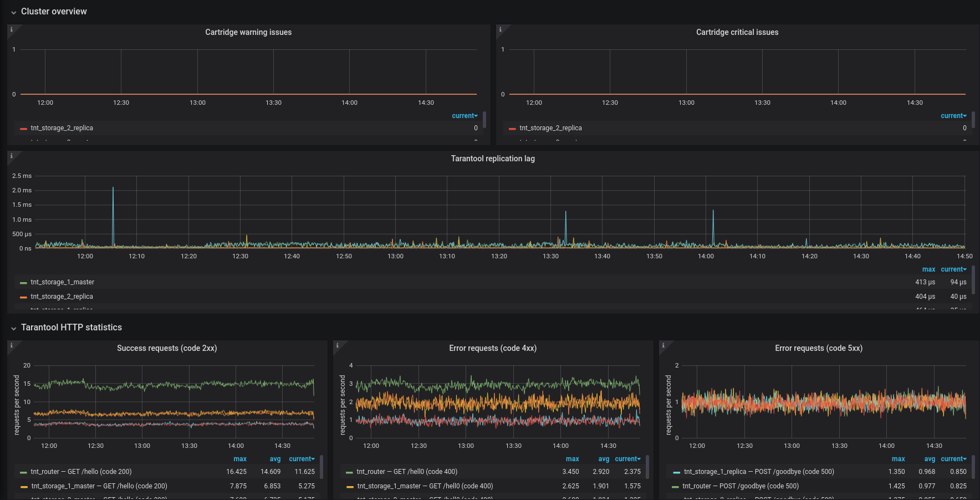Sort 5xx requests legend by avg
Viewport: 980px width, 500px height.
coord(930,459)
